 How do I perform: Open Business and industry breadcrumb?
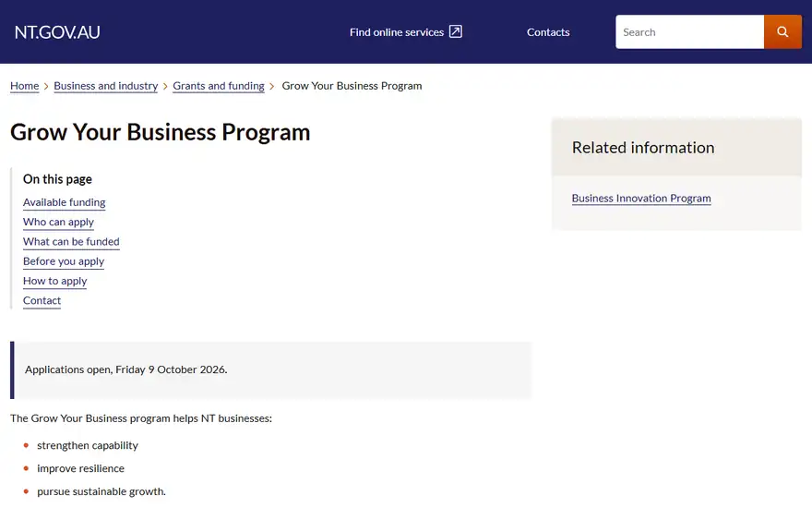[105, 86]
